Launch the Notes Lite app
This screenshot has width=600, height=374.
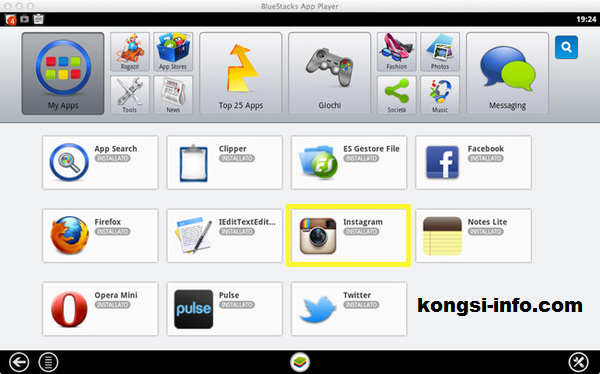click(x=473, y=235)
